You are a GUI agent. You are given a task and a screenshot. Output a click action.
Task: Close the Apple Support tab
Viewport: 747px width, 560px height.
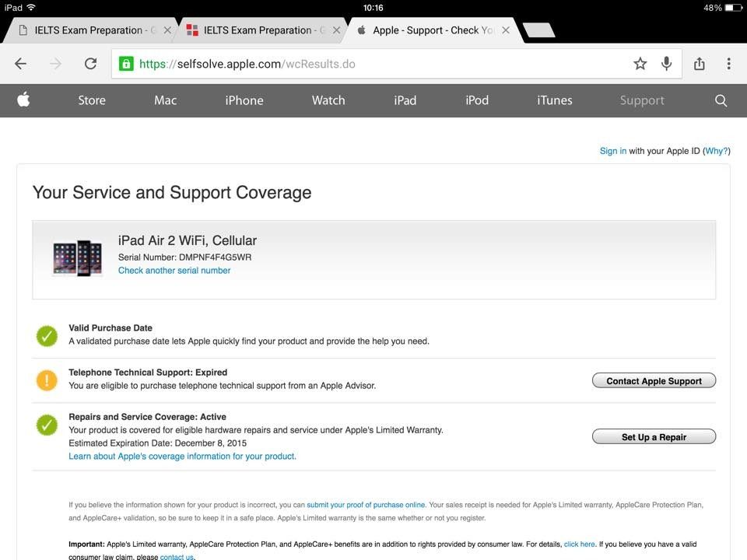[506, 30]
